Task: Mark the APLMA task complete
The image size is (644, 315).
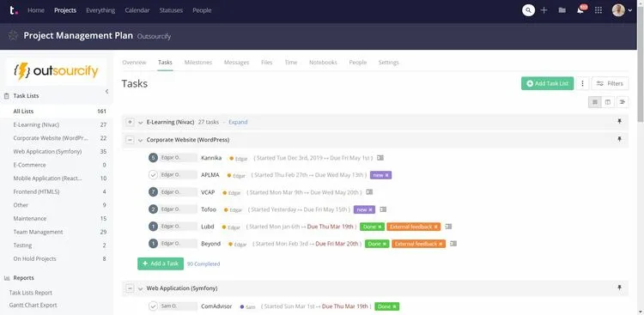Action: pos(153,175)
